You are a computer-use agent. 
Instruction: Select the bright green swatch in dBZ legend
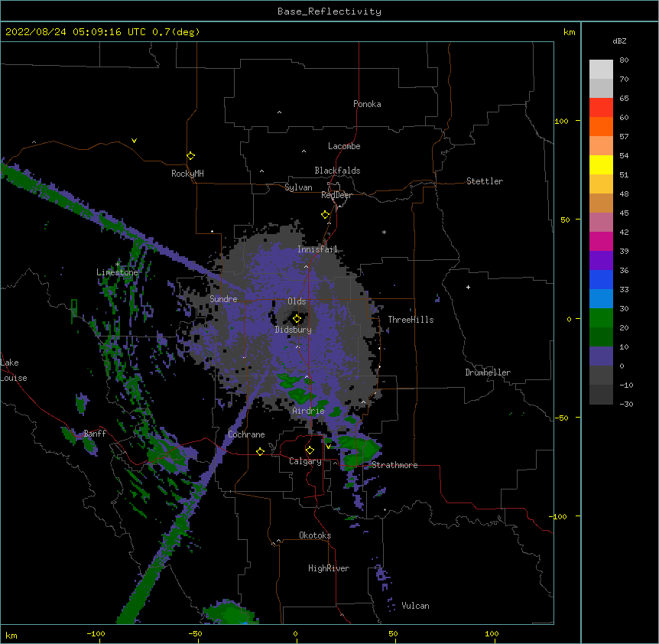[601, 318]
